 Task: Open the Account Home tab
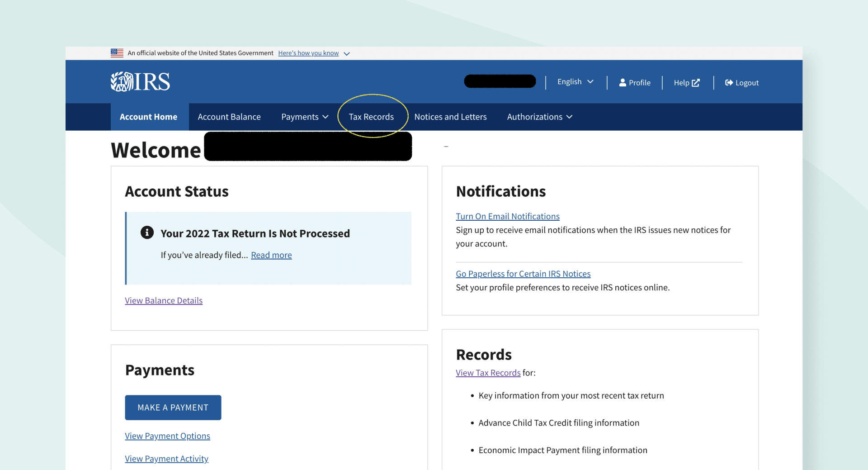tap(148, 117)
